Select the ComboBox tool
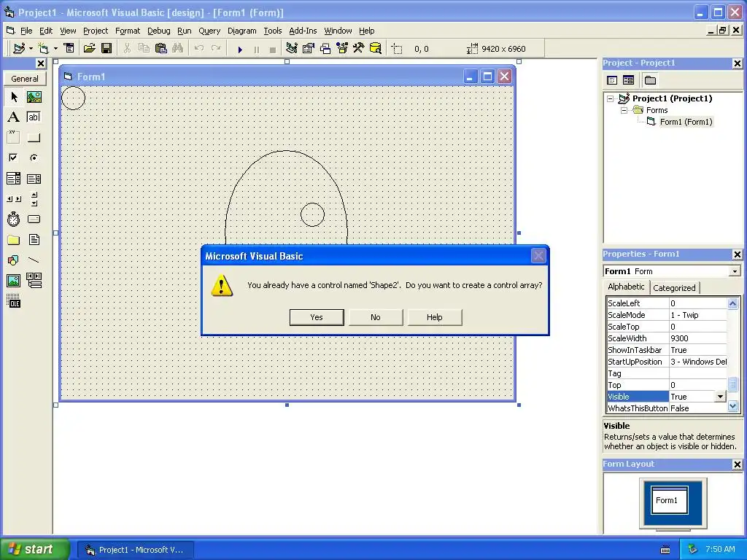Viewport: 747px width, 560px height. [14, 179]
